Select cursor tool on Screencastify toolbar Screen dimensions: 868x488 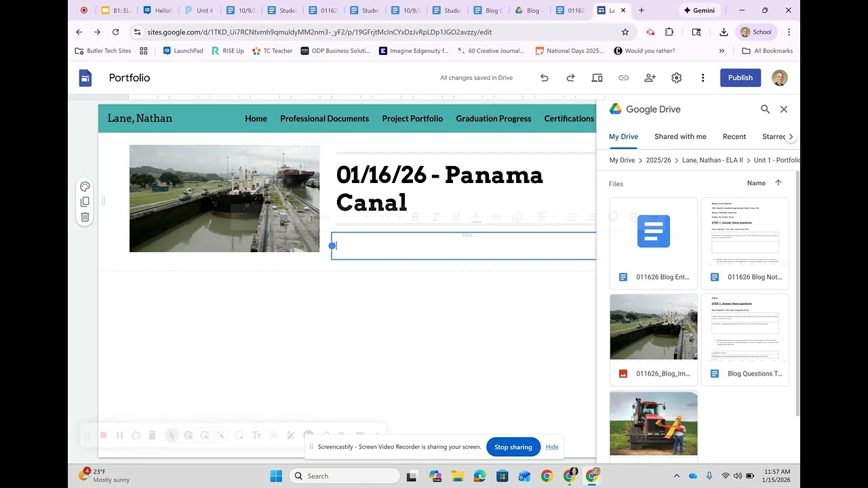click(x=172, y=435)
